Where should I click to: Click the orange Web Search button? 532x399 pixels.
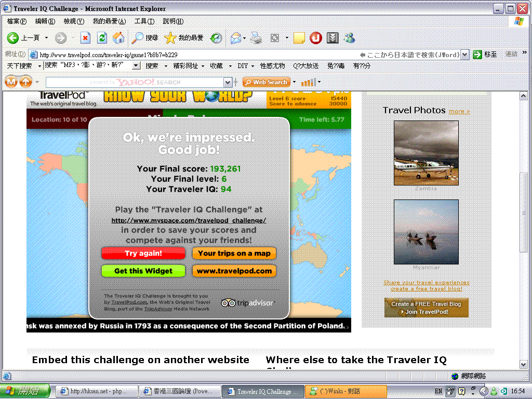coord(267,82)
